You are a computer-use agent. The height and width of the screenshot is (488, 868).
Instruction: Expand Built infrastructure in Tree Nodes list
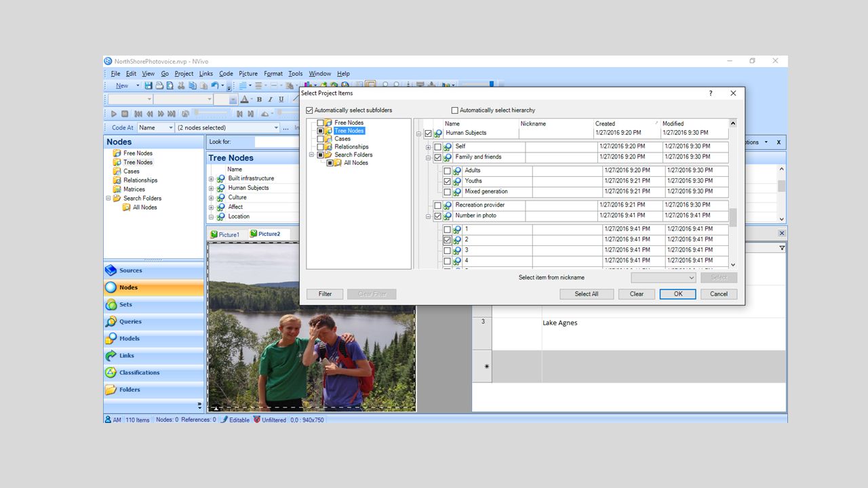click(x=211, y=179)
